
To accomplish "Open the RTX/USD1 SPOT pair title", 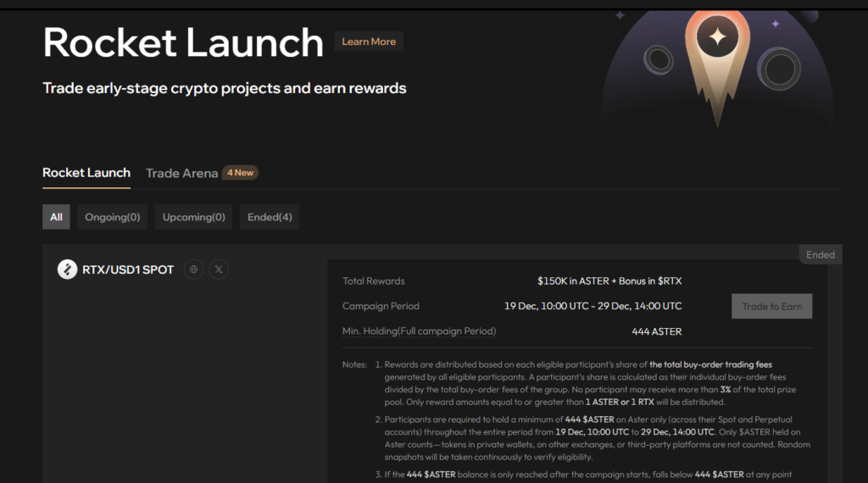I will point(128,269).
